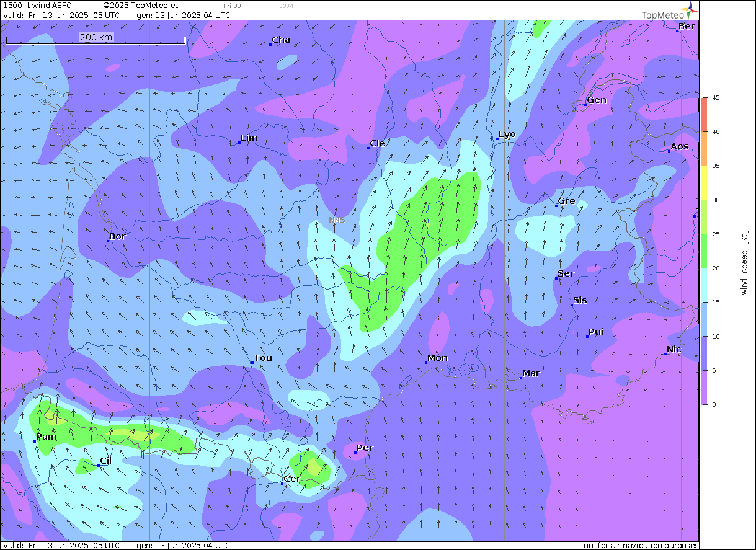Click the Mon city label

tap(437, 358)
